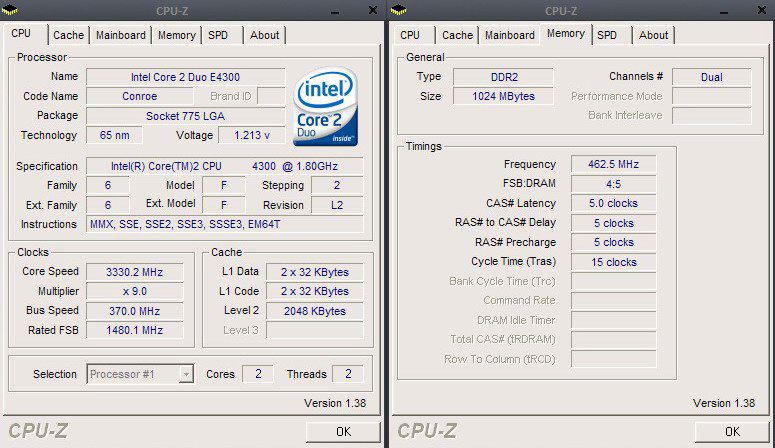Minimize the right CPU-Z window
The image size is (775, 448).
[724, 11]
